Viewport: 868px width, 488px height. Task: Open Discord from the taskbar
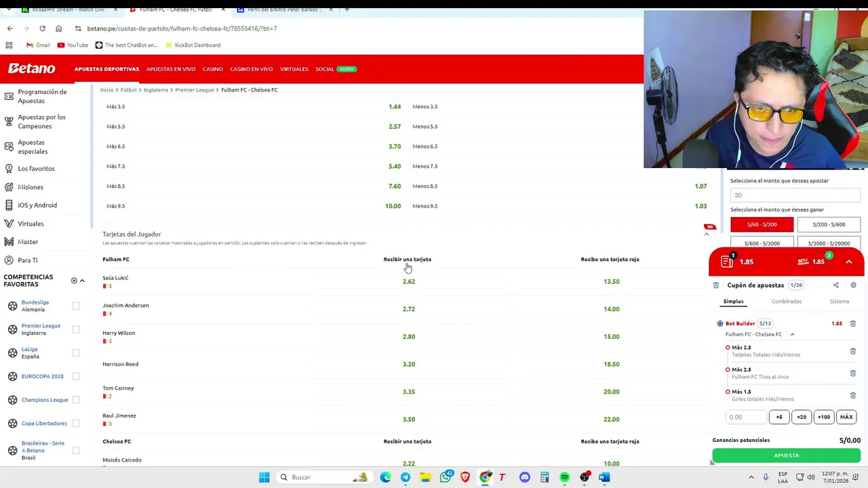click(525, 477)
